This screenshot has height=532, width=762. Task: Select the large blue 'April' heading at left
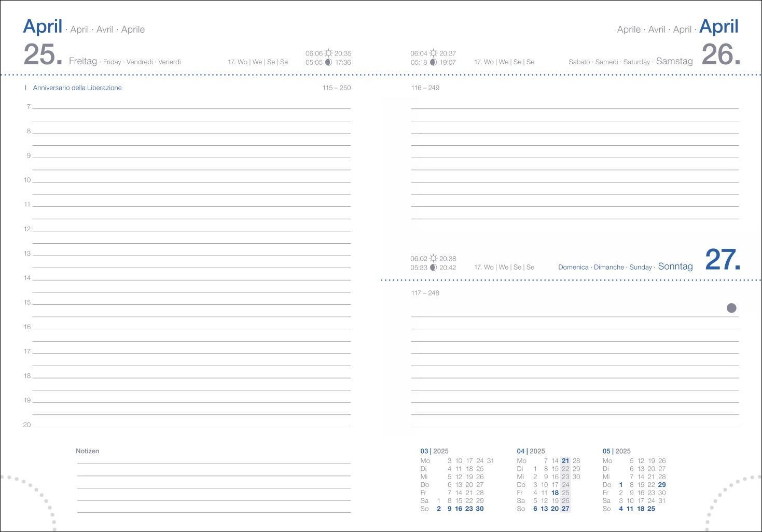point(43,26)
